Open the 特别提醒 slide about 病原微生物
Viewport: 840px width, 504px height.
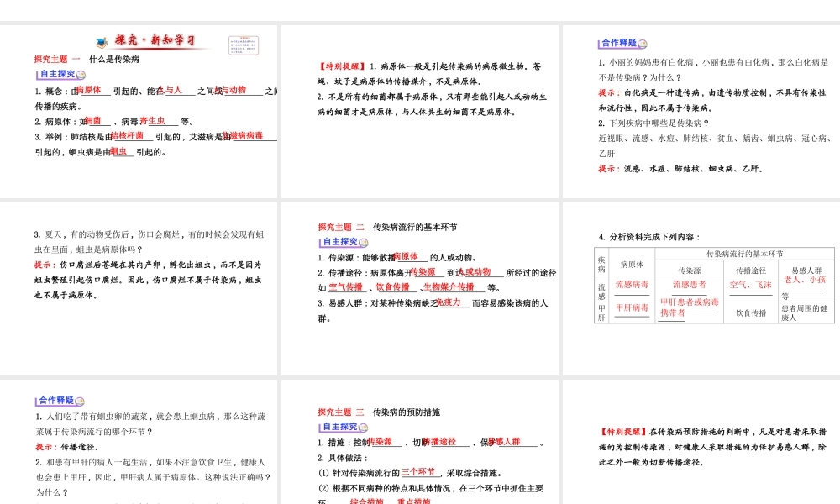(420, 112)
